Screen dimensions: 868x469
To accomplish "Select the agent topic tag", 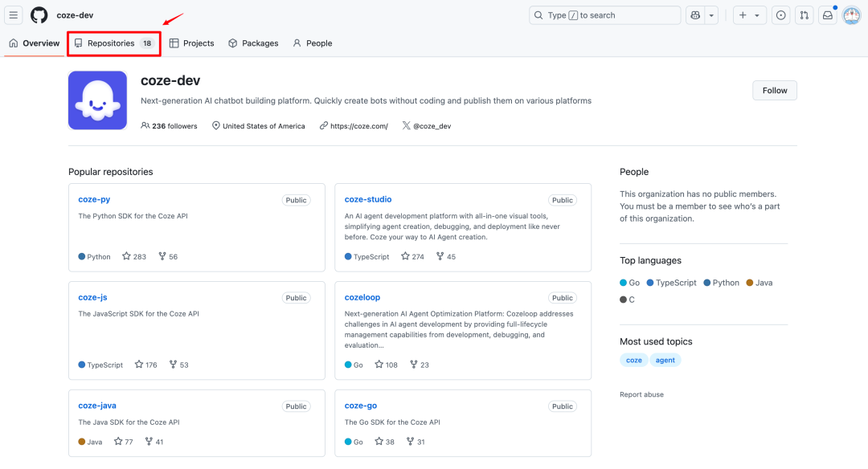I will 665,360.
